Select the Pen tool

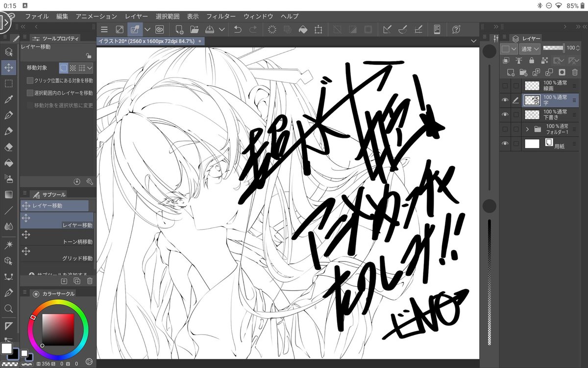coord(8,115)
